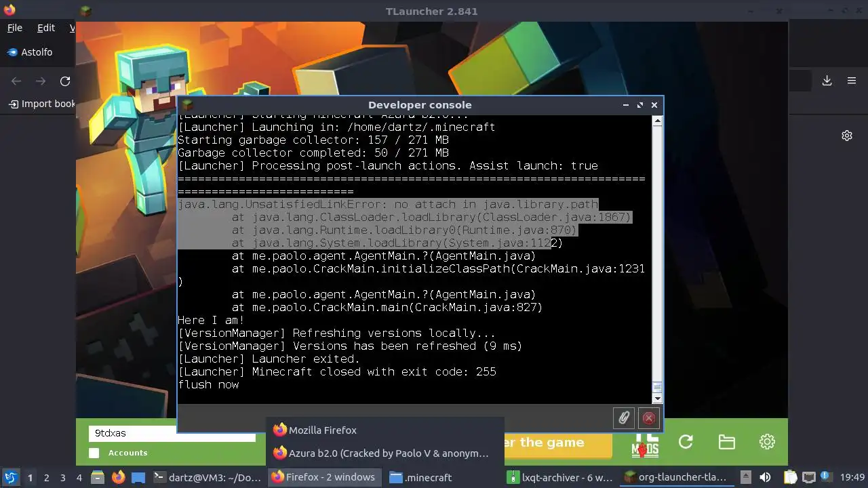The image size is (868, 488).
Task: Click the Firefox back arrow
Action: (x=16, y=81)
